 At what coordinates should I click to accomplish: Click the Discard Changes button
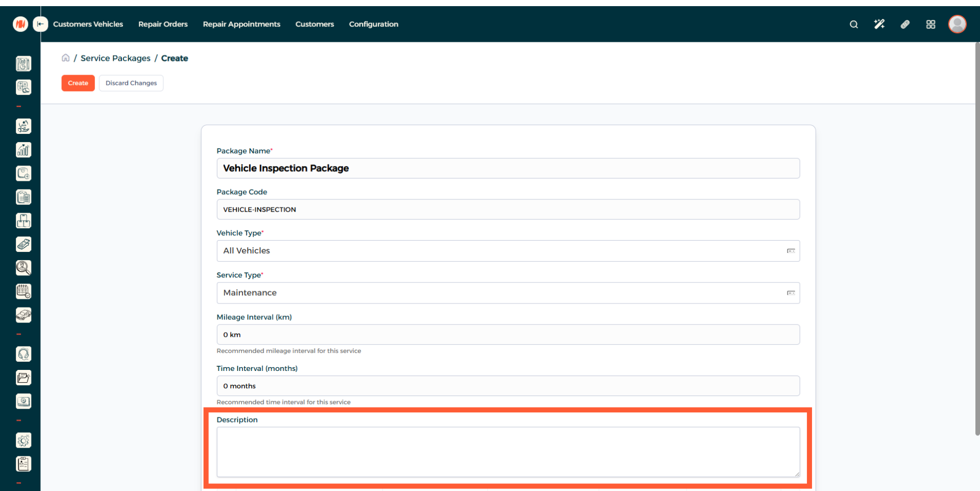click(x=131, y=83)
